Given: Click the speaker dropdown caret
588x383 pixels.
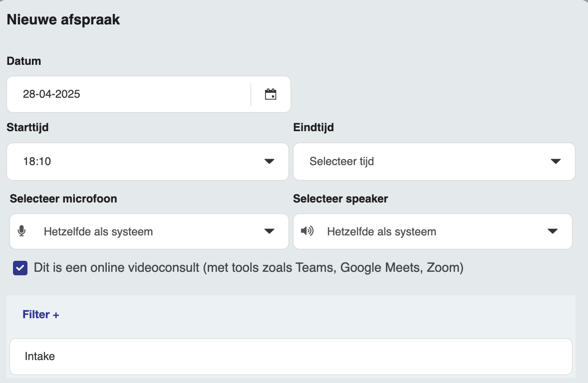Looking at the screenshot, I should (x=552, y=231).
